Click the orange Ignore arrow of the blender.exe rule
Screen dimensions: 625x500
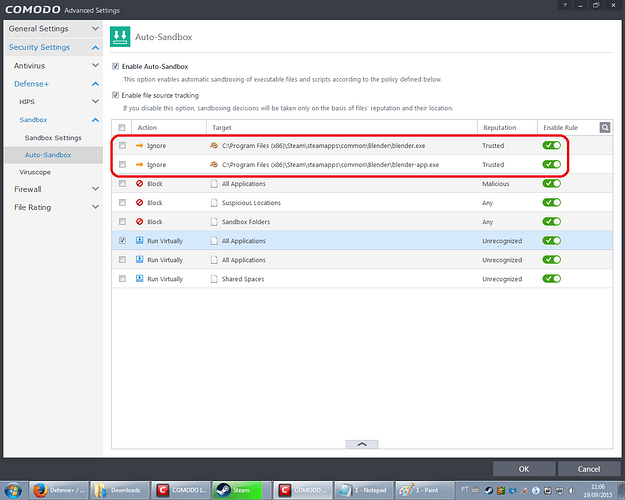[x=139, y=146]
